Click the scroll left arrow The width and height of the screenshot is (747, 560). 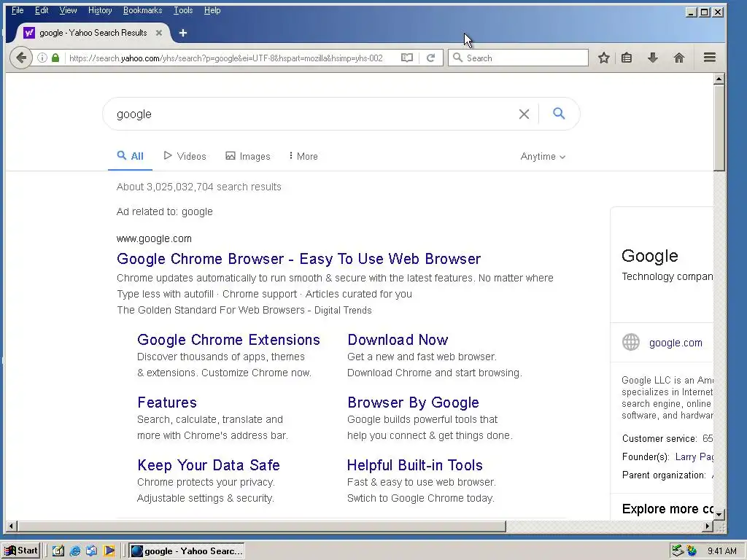pos(12,526)
